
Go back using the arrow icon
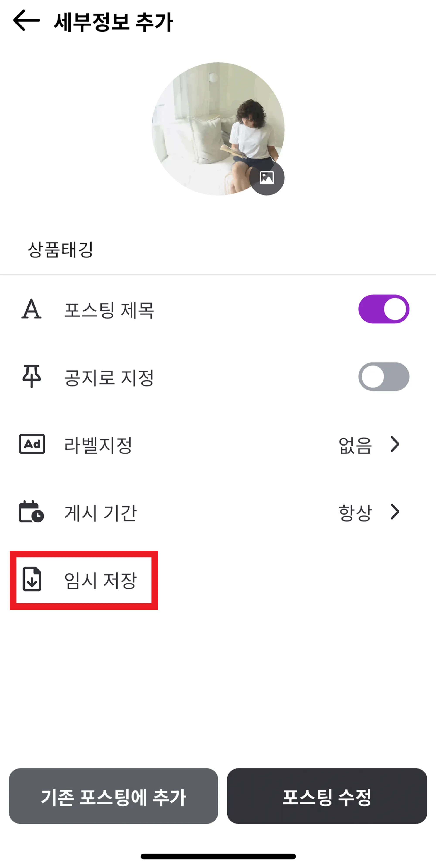[x=26, y=20]
